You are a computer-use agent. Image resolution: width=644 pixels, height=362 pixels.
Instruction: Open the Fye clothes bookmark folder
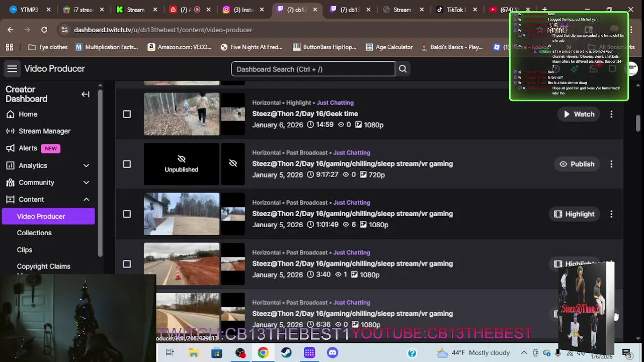[x=48, y=47]
